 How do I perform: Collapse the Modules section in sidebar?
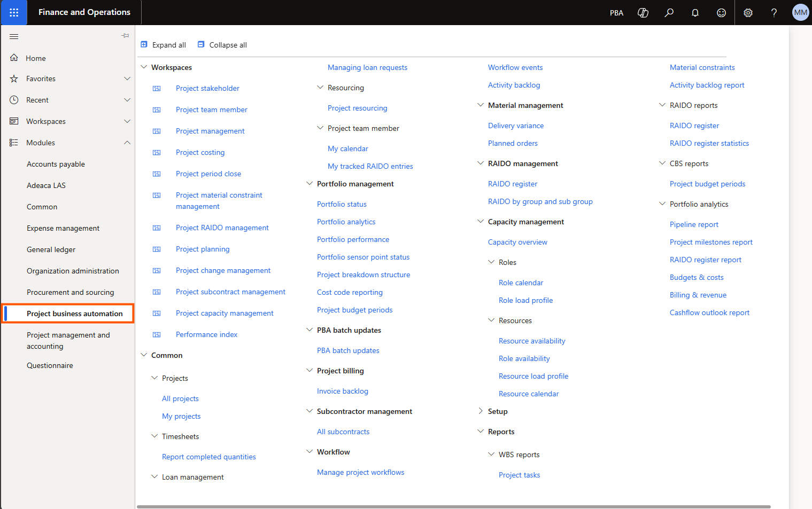click(x=127, y=143)
